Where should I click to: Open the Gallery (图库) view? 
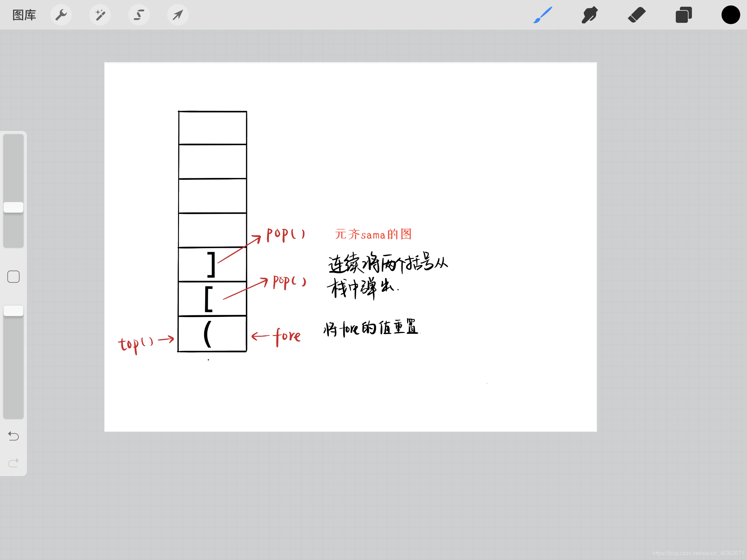(x=24, y=15)
